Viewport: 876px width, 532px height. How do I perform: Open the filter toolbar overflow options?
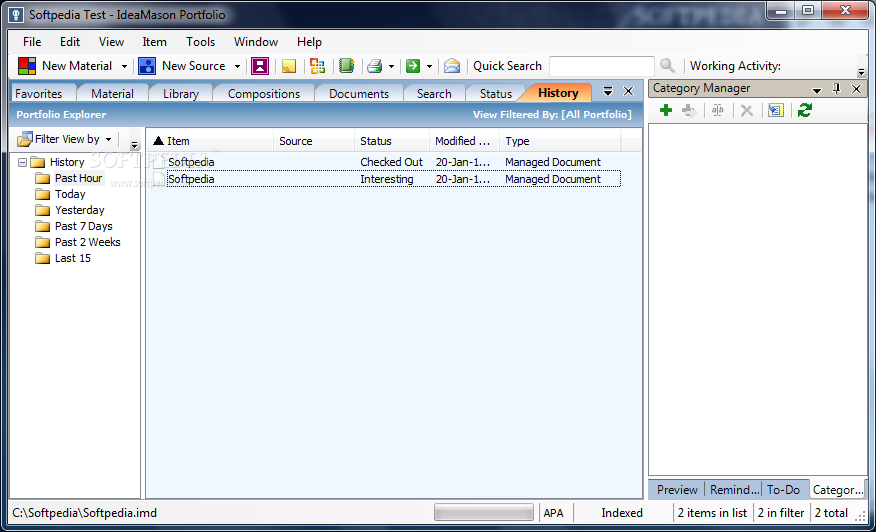(134, 145)
